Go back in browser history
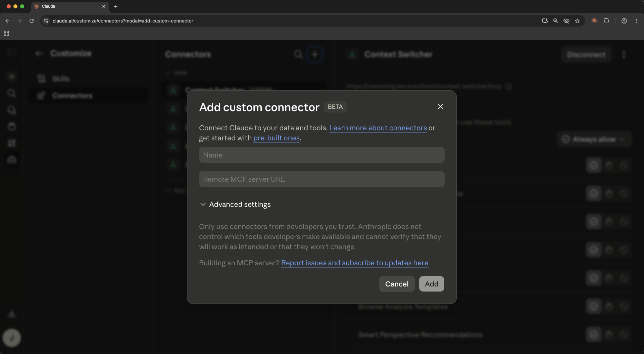 (7, 21)
